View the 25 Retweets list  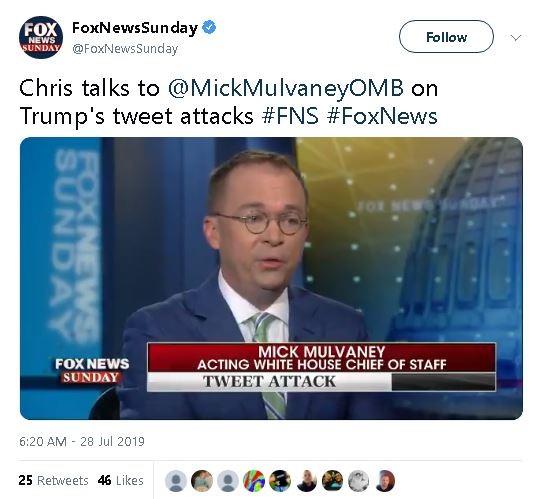(x=53, y=480)
